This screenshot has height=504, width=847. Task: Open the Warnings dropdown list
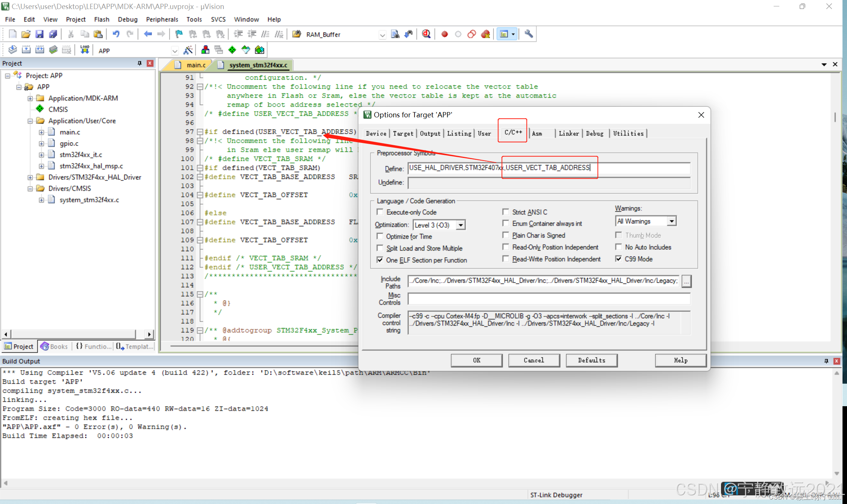[672, 221]
